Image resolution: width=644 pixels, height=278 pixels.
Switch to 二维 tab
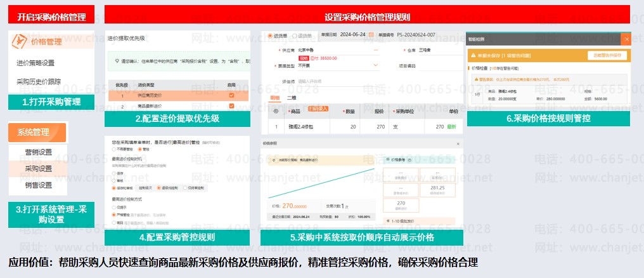coord(291,98)
